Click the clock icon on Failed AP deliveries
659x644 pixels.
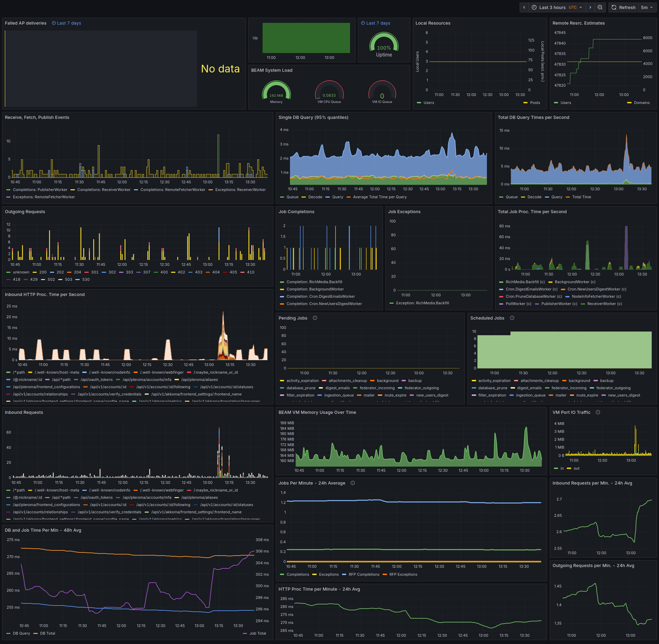point(54,23)
